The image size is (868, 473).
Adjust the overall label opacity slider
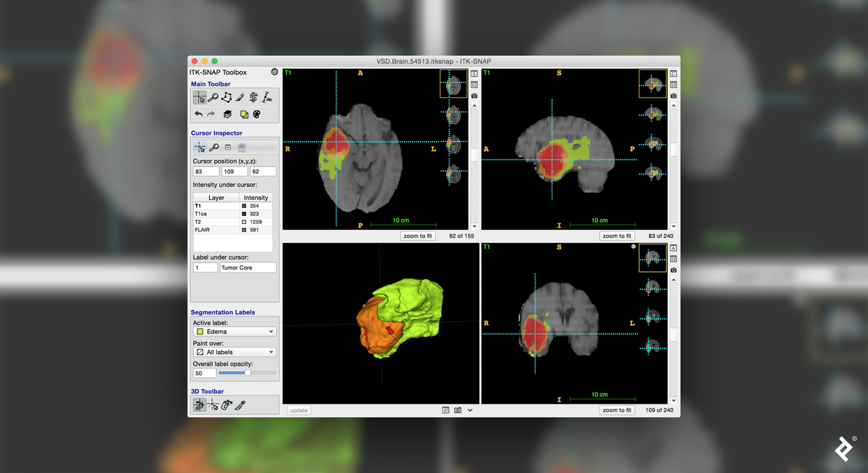247,373
